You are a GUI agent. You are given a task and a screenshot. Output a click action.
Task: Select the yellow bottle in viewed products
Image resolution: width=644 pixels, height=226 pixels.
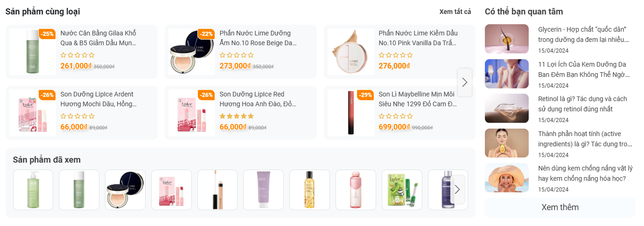tap(309, 190)
